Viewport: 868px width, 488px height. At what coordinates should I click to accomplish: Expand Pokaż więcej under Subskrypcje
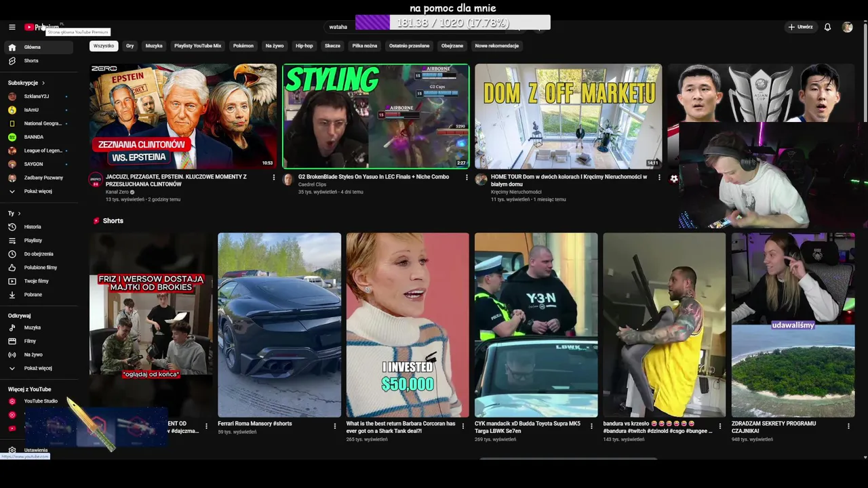click(x=38, y=191)
